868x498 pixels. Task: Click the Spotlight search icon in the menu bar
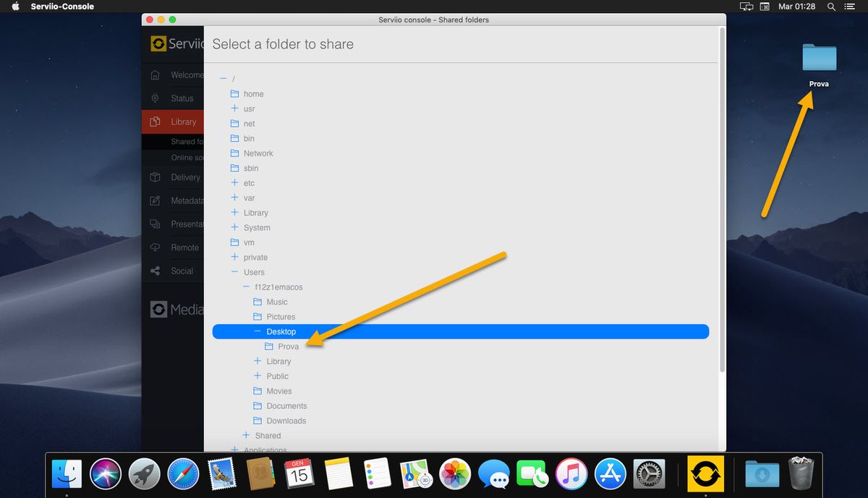click(830, 7)
